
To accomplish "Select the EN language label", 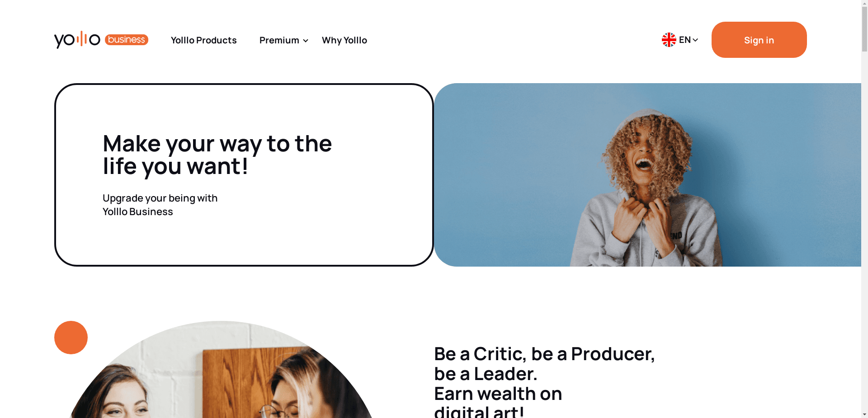I will tap(685, 40).
